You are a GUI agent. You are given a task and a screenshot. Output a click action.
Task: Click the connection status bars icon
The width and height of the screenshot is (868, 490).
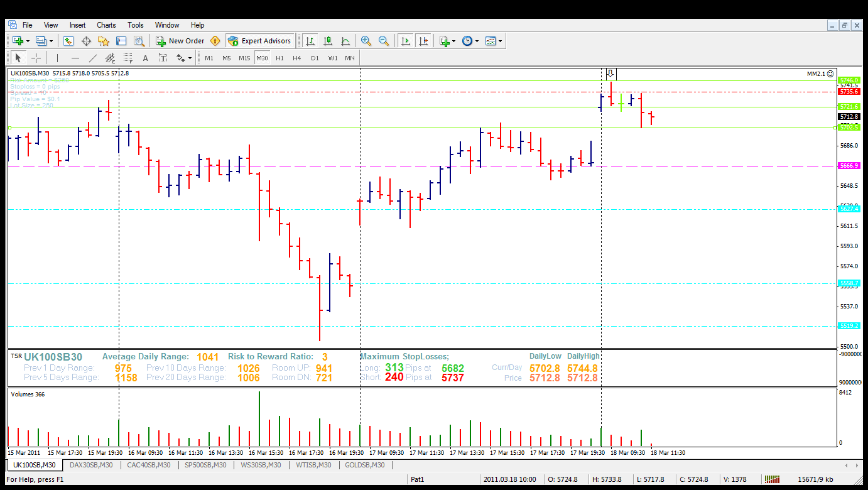pyautogui.click(x=771, y=479)
